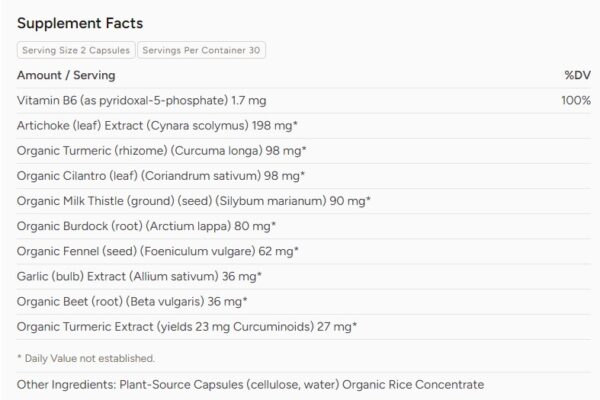
Task: Select the Supplement Facts heading
Action: point(80,23)
